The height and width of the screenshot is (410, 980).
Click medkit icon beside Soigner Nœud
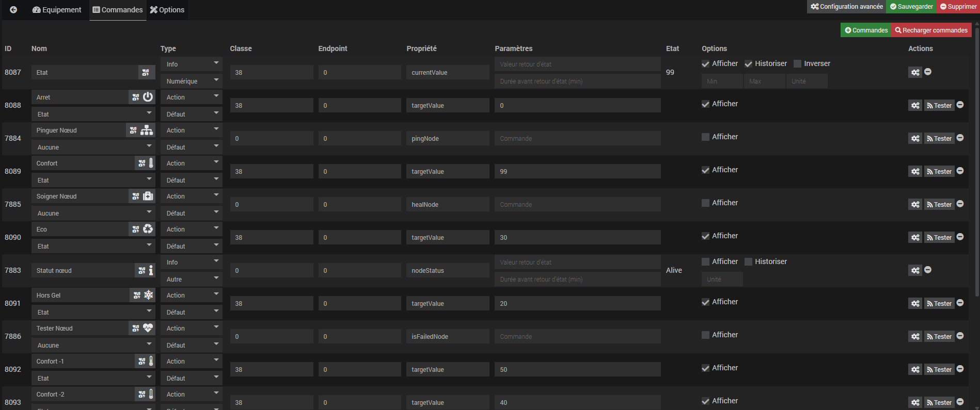click(x=148, y=196)
